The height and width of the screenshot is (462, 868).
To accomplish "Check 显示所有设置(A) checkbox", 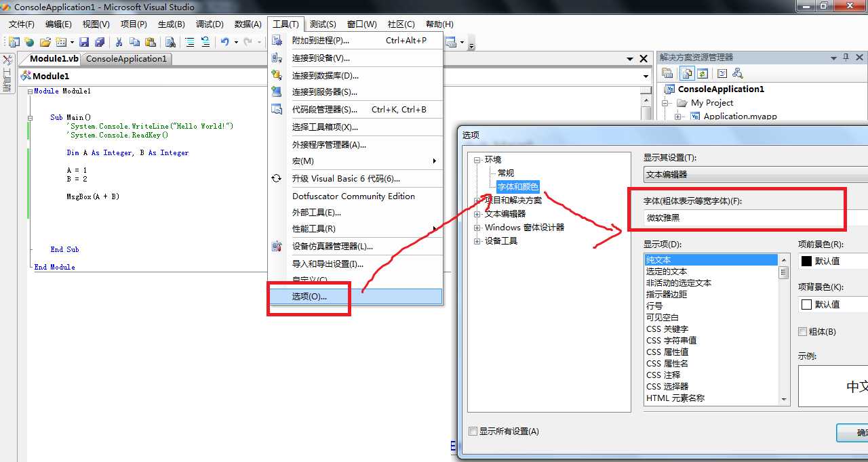I will point(473,432).
